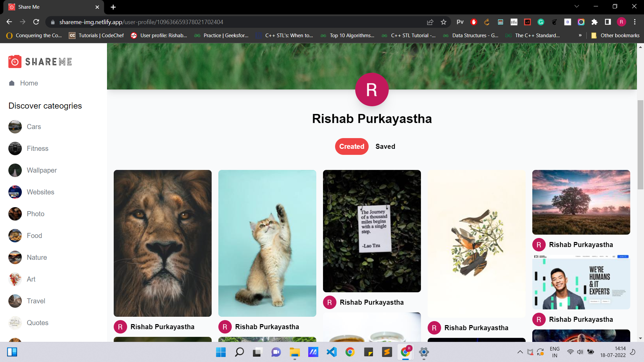Image resolution: width=644 pixels, height=362 pixels.
Task: Toggle the bookmark star for this page
Action: pos(443,22)
